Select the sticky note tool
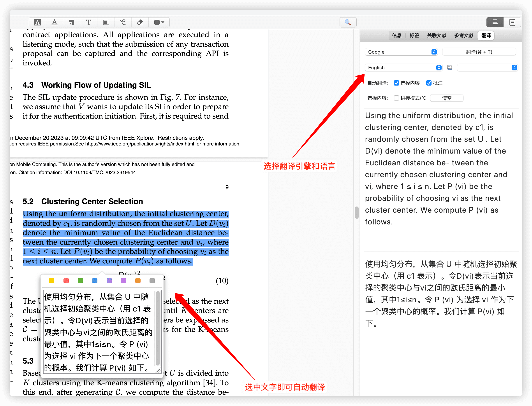Screen dimensions: 532x406 (x=72, y=23)
